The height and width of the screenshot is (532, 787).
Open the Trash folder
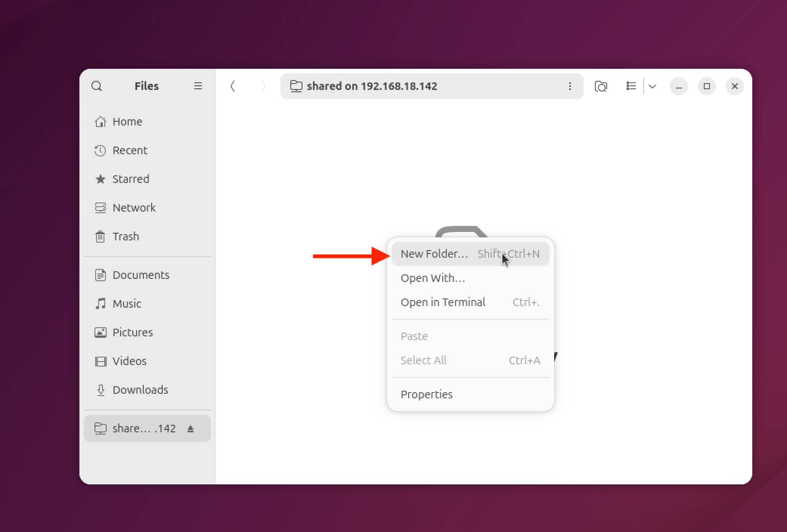click(126, 237)
